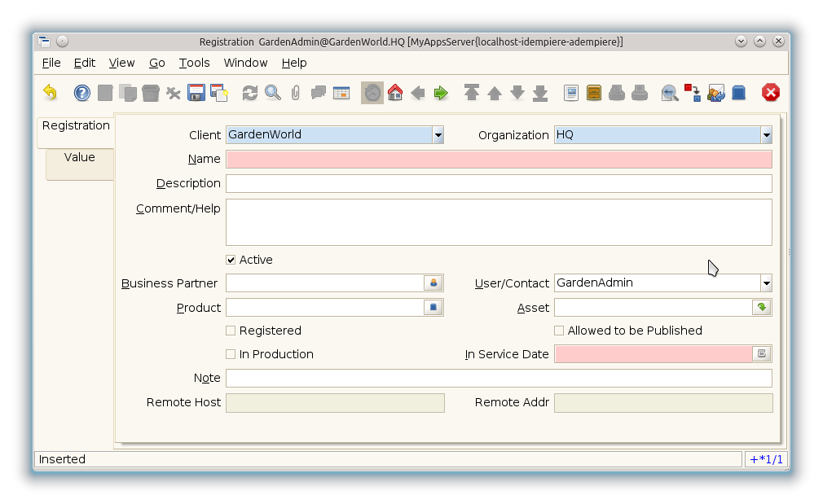Click into the Name input field
The image size is (823, 504).
pos(499,160)
